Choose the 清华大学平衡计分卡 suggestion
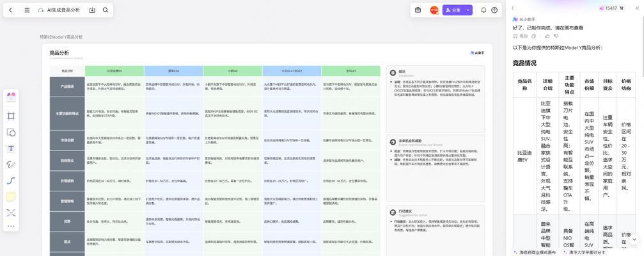The width and height of the screenshot is (644, 256). coord(584,252)
